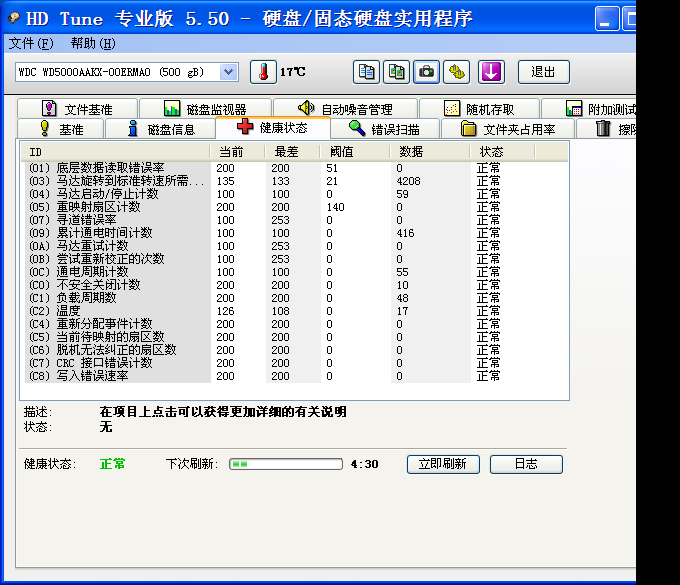Click the ID column header
Image resolution: width=680 pixels, height=585 pixels.
point(115,152)
